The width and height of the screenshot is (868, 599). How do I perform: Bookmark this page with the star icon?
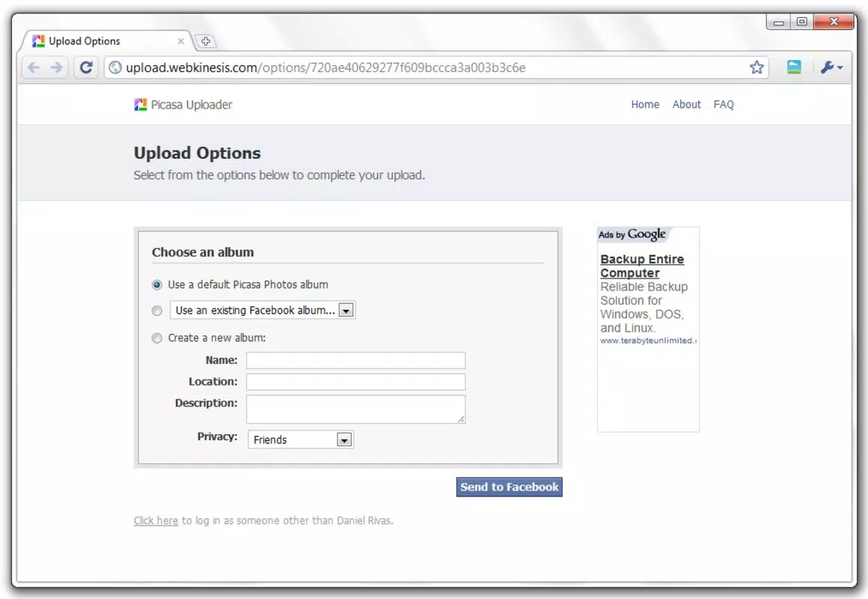point(757,67)
